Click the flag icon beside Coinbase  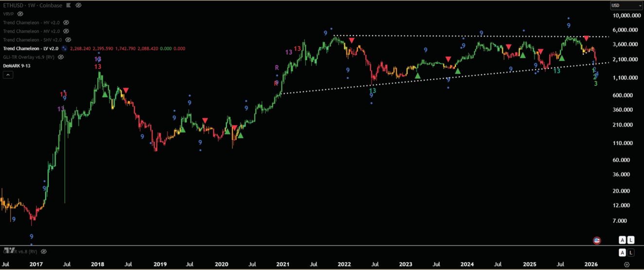(69, 5)
